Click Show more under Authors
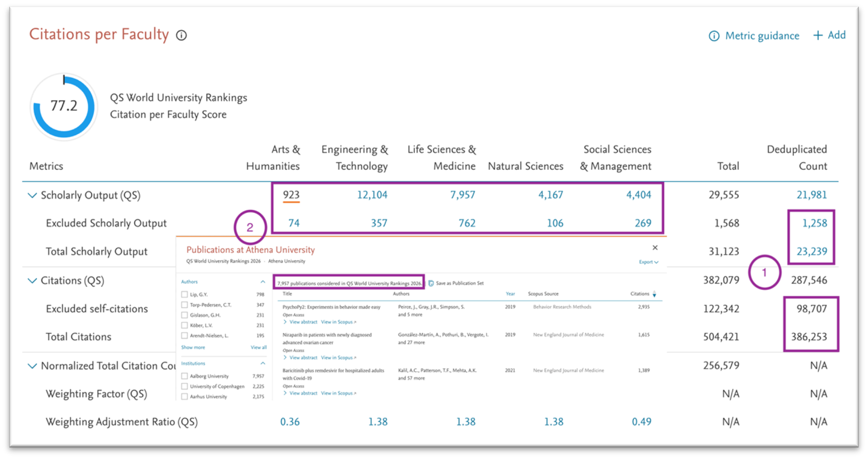868x459 pixels. 193,347
